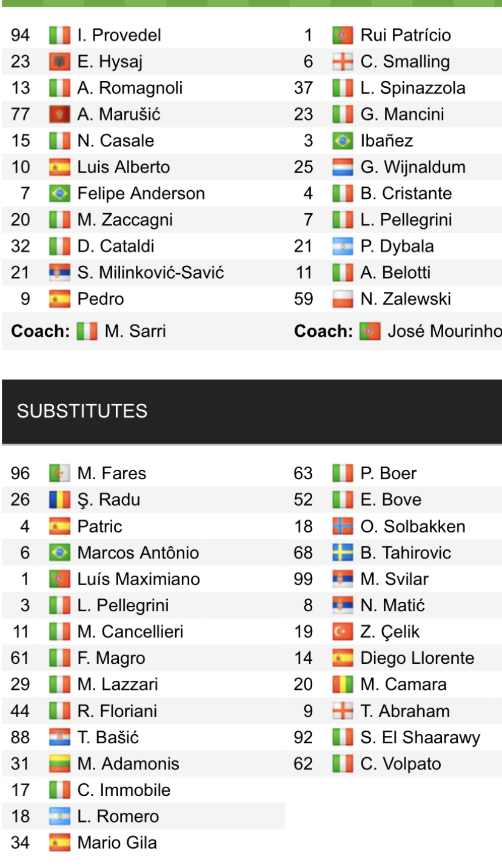Open player S. Milinković-Savić's profile
502x868 pixels.
click(150, 273)
